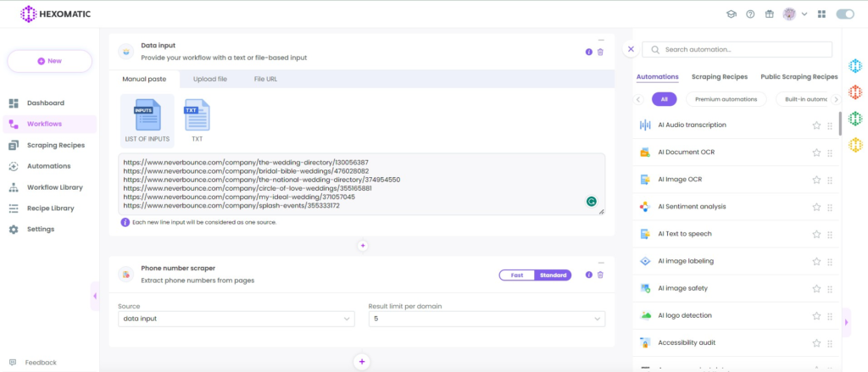Favorite AI Document OCR with the star

pyautogui.click(x=816, y=153)
